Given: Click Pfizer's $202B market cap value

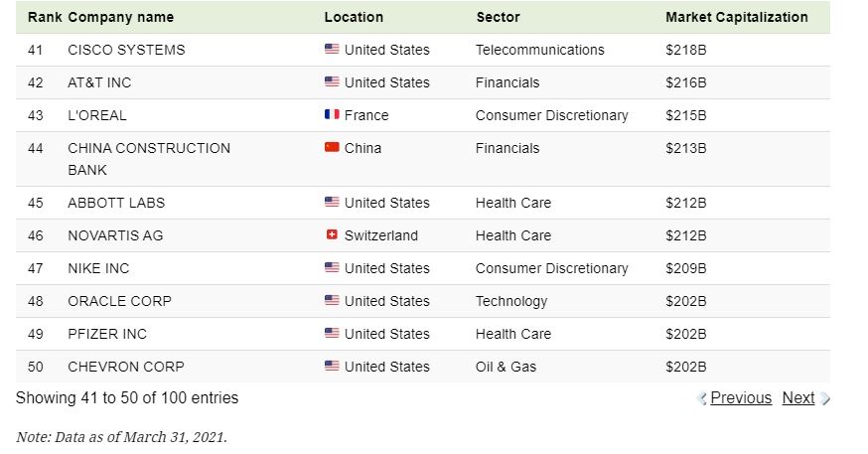Looking at the screenshot, I should tap(685, 334).
